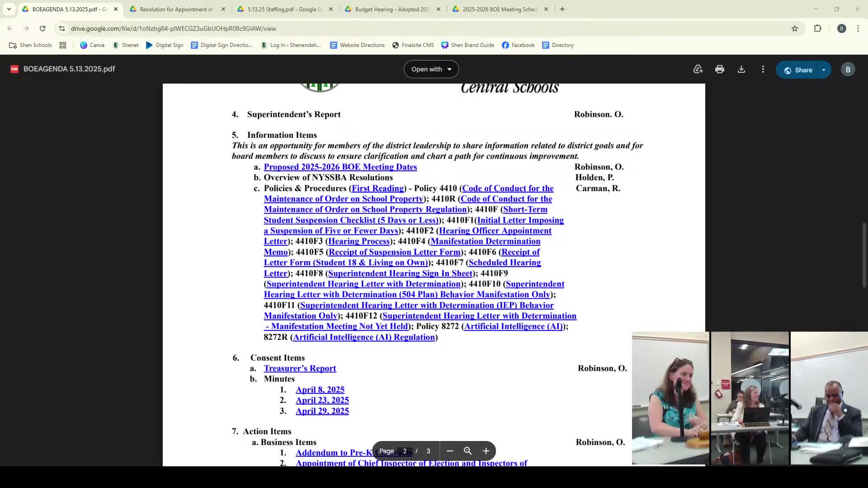The image size is (868, 488).
Task: Open the Canva bookmark
Action: (x=92, y=45)
